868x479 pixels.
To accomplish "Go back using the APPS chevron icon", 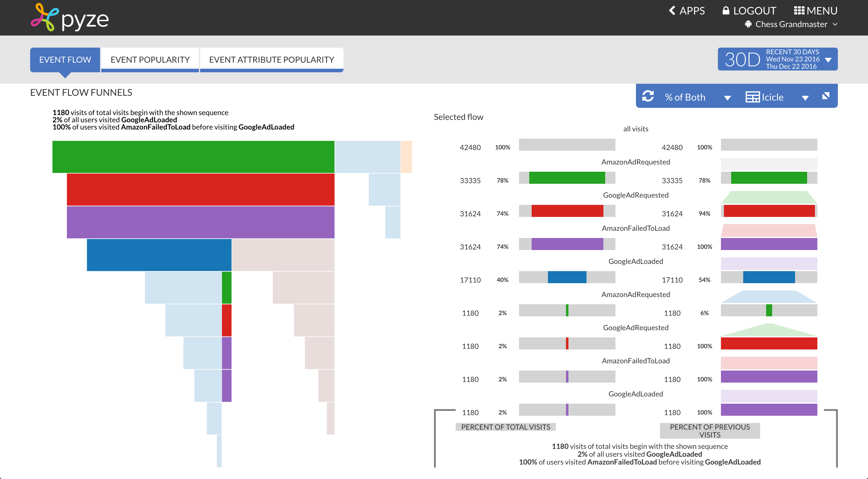I will point(672,11).
